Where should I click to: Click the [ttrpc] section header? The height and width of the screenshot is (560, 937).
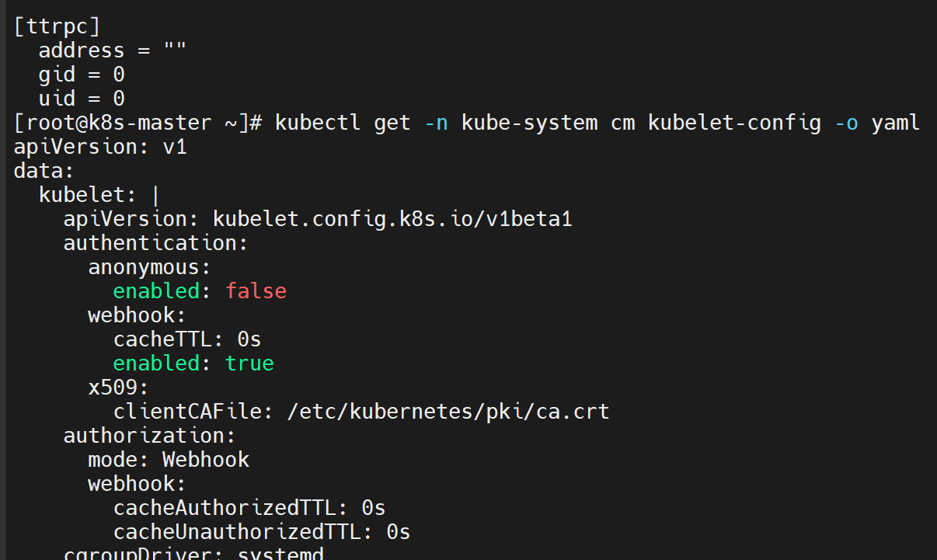57,26
